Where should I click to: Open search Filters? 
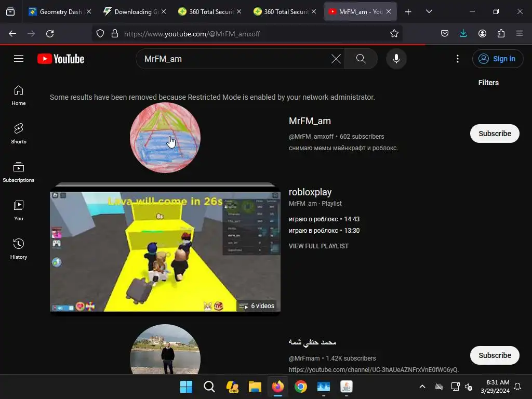pyautogui.click(x=488, y=83)
